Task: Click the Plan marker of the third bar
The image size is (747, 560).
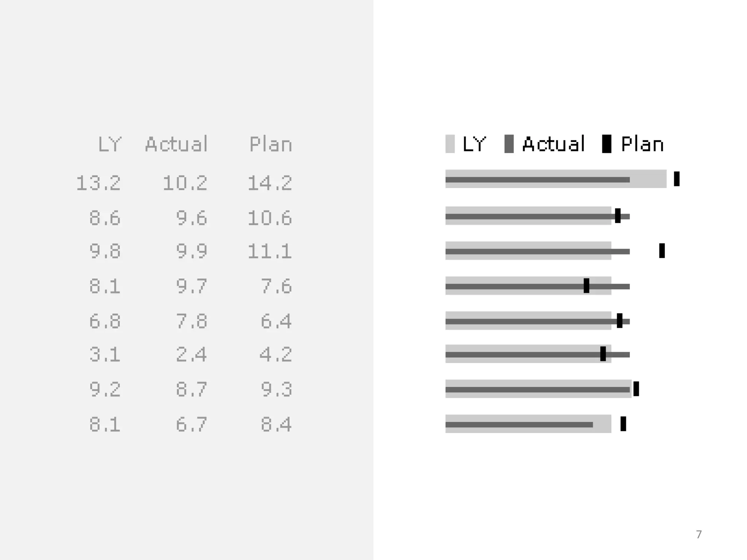Action: (x=662, y=250)
